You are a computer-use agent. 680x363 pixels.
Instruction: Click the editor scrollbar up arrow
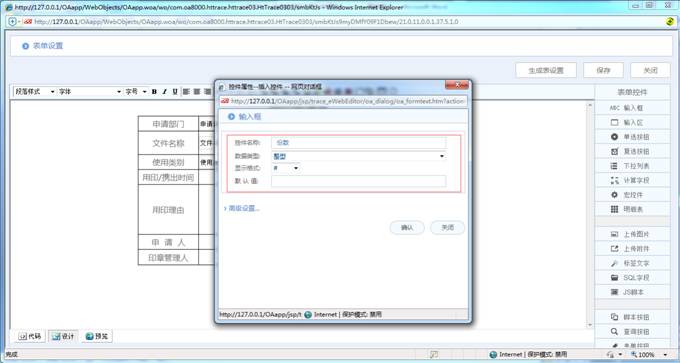click(590, 105)
